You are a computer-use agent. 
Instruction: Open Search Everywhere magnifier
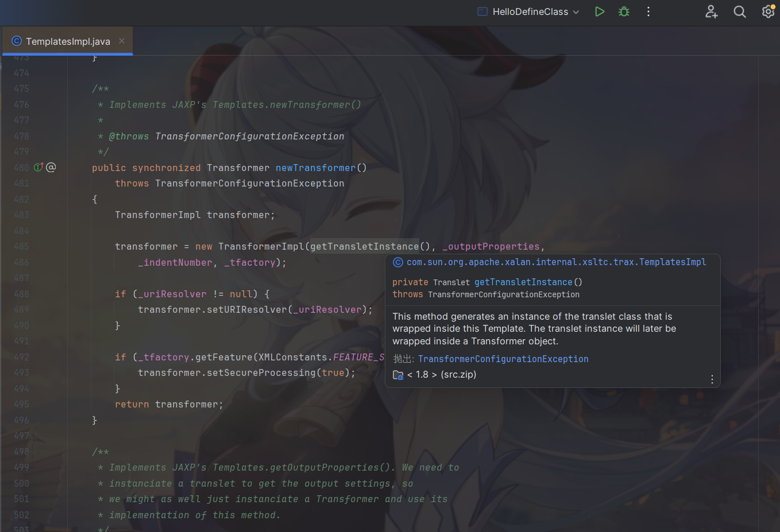(740, 11)
